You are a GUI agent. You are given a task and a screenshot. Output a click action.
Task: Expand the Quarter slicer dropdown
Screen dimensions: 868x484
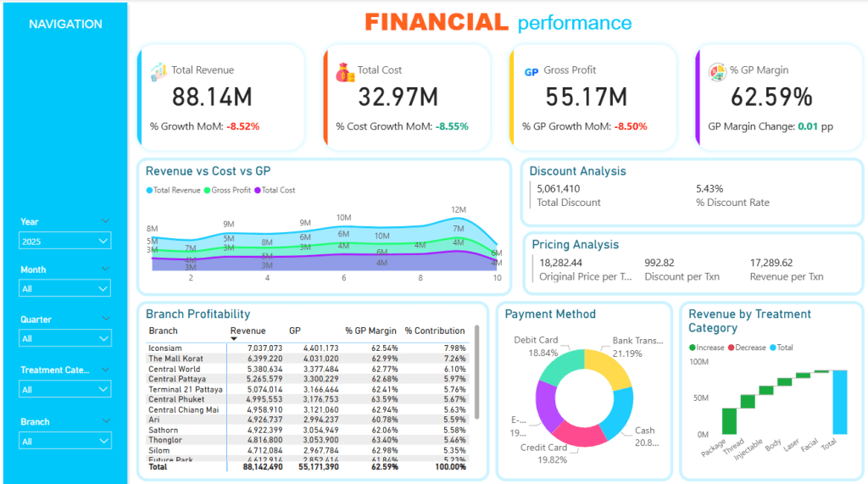pos(65,339)
